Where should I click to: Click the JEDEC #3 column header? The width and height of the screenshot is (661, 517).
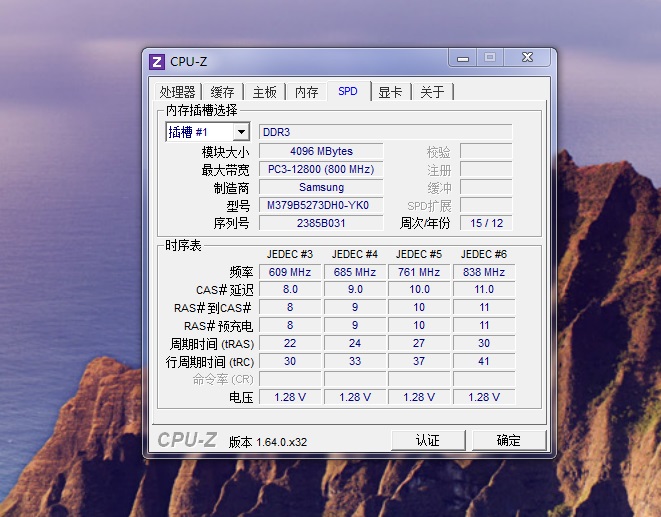coord(290,254)
